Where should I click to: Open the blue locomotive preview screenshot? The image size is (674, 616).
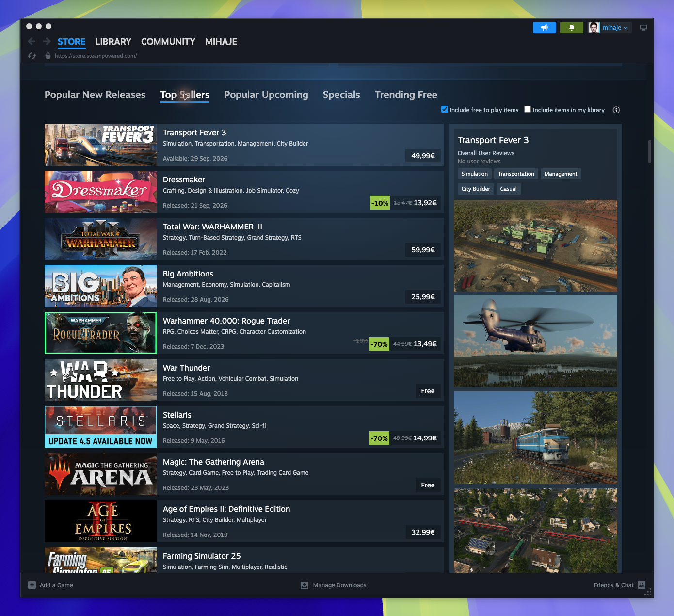tap(535, 438)
